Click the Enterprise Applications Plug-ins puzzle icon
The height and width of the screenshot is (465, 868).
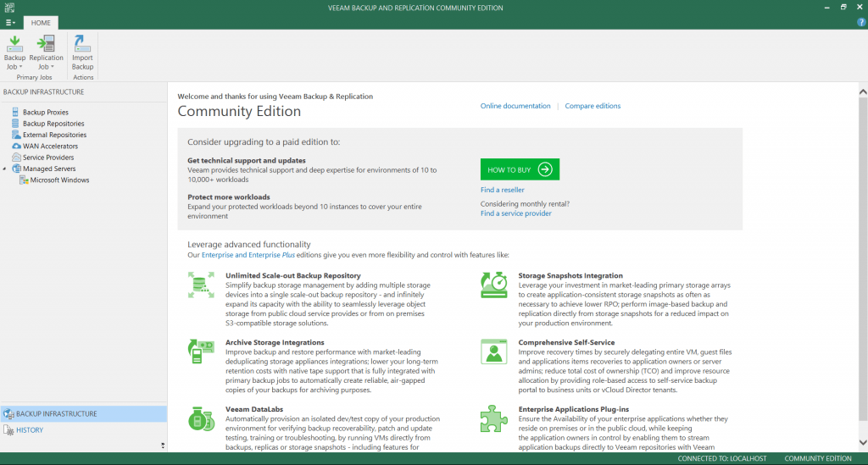[493, 419]
